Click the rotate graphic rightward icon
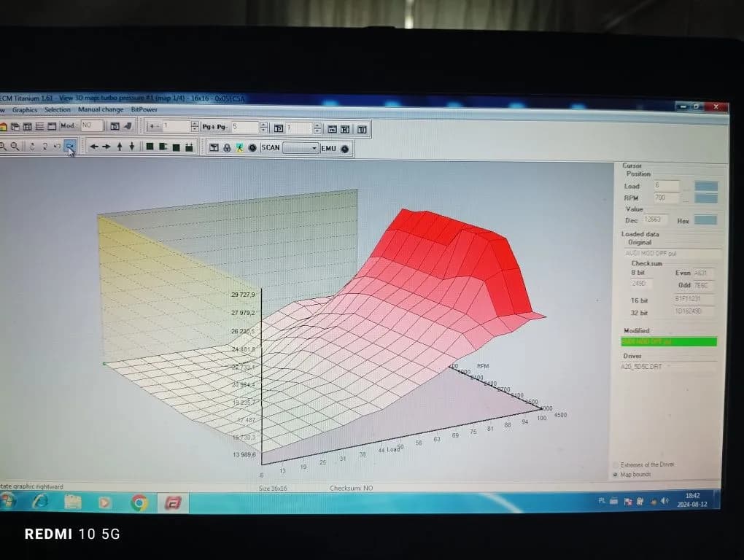This screenshot has height=560, width=744. click(x=70, y=147)
